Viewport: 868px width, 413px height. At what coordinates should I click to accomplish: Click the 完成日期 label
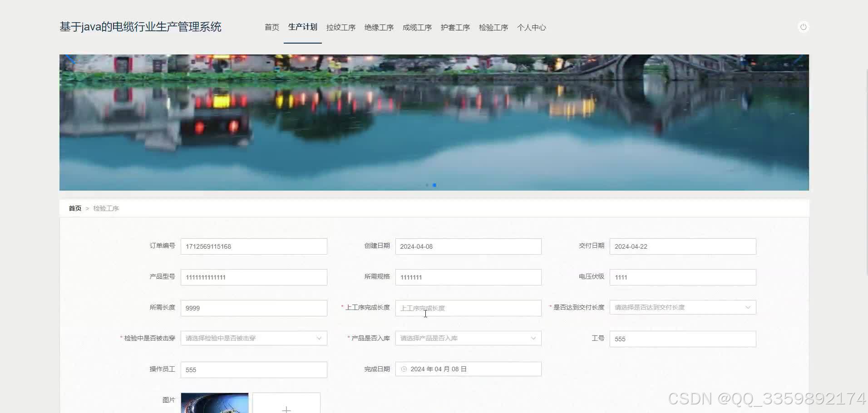point(377,369)
